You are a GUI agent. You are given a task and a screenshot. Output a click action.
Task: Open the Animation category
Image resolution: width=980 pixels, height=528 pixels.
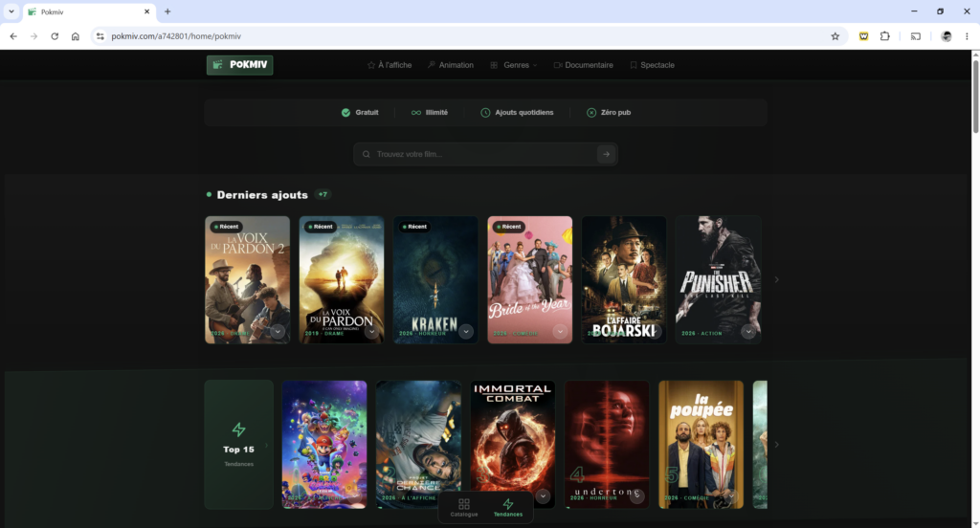(451, 65)
